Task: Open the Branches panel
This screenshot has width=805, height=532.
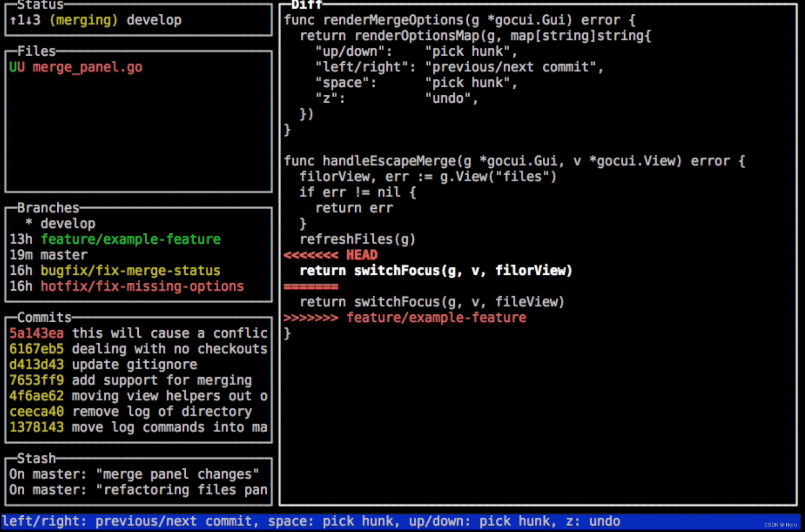Action: [47, 207]
